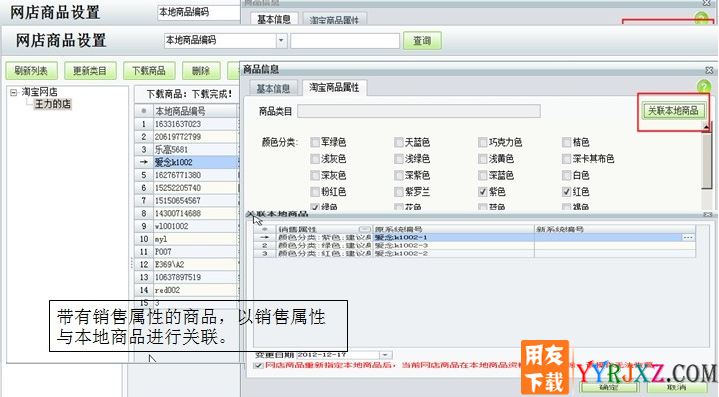Click the 查询 search button
This screenshot has height=397, width=719.
422,41
